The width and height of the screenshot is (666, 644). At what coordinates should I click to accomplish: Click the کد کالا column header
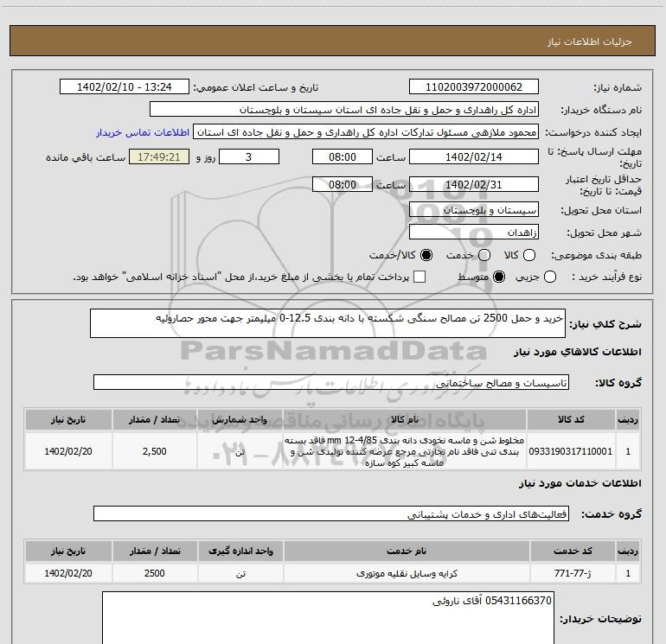571,419
